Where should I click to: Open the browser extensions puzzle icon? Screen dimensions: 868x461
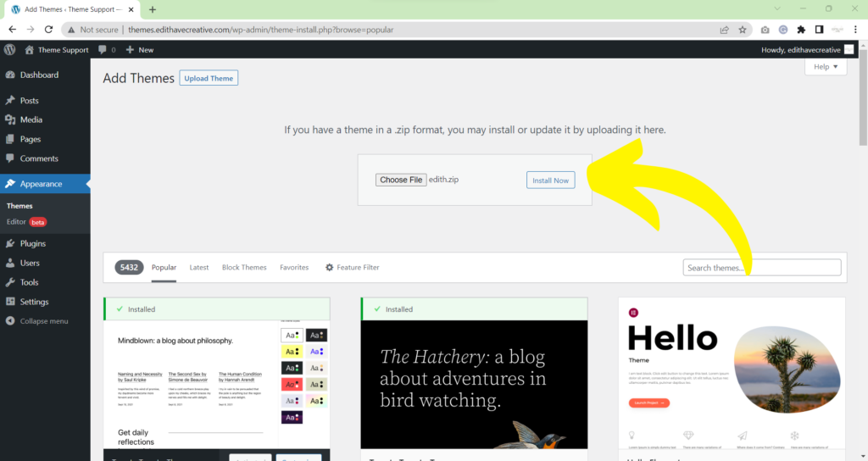tap(801, 29)
